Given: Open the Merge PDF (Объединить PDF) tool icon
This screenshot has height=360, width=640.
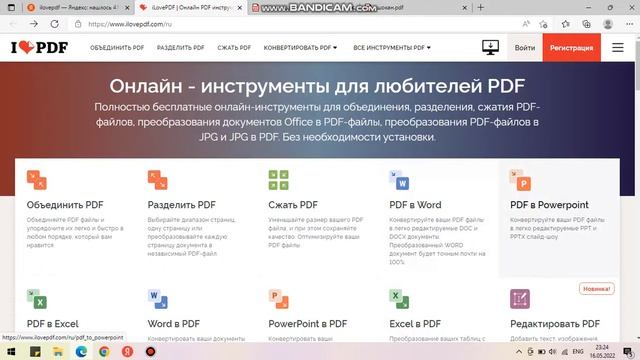Looking at the screenshot, I should tap(37, 180).
